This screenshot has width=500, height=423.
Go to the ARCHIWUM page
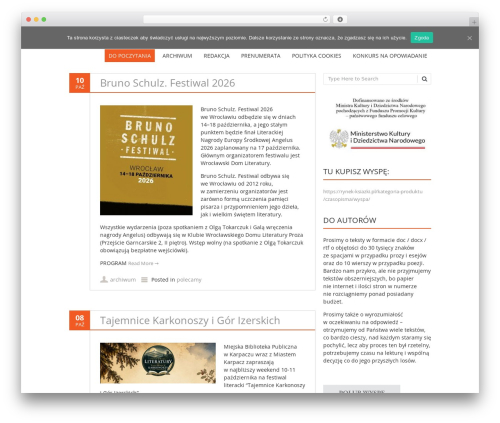[x=177, y=56]
